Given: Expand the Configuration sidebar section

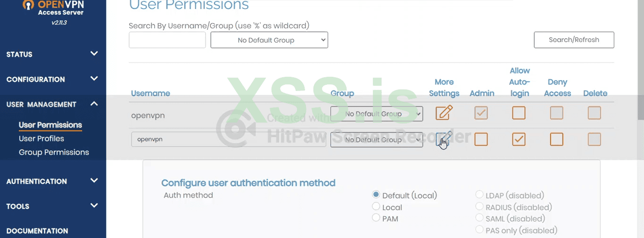Looking at the screenshot, I should click(53, 79).
